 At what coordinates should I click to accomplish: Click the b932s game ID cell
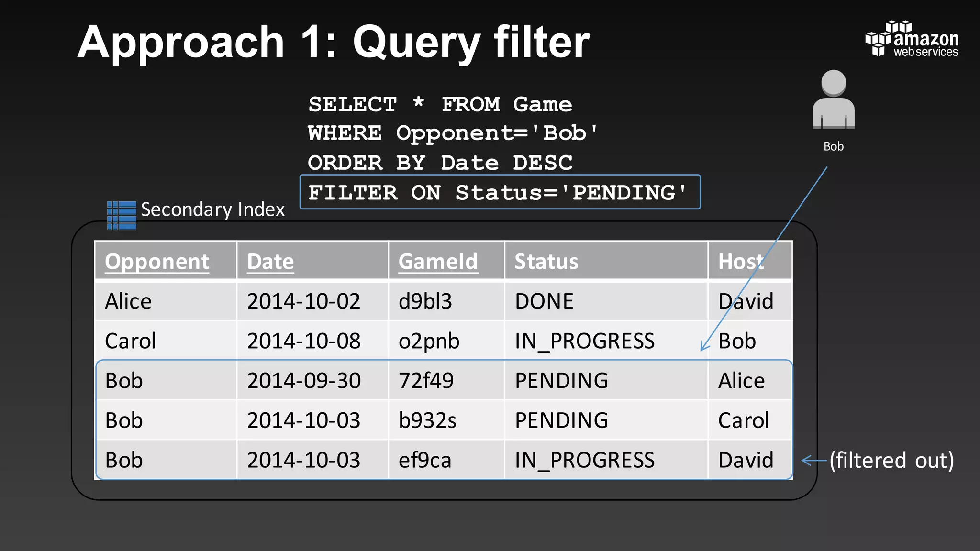[427, 420]
